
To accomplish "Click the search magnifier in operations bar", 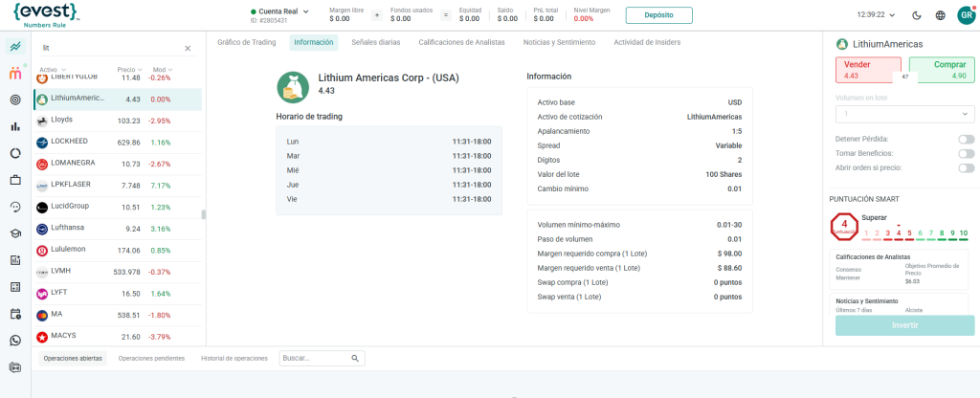I will (x=355, y=358).
